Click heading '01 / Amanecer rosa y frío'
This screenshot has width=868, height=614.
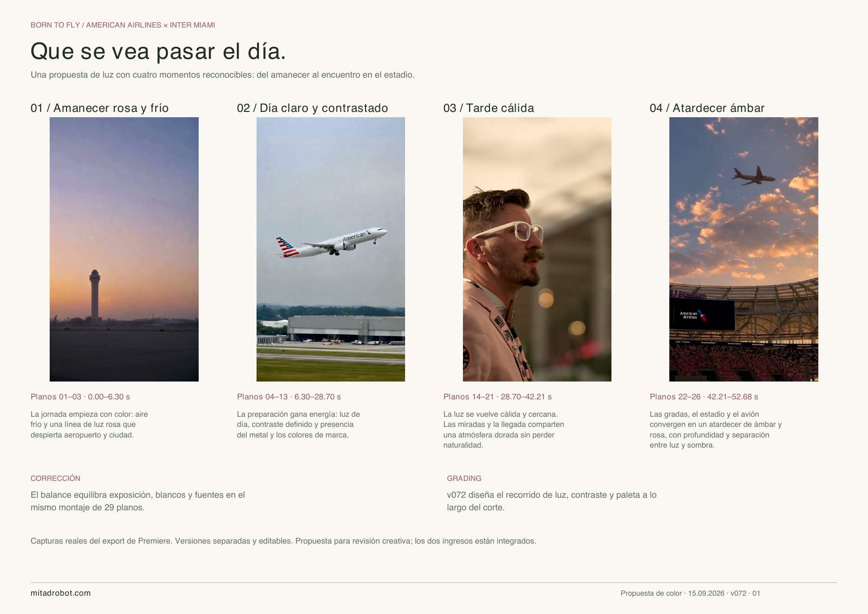click(100, 108)
